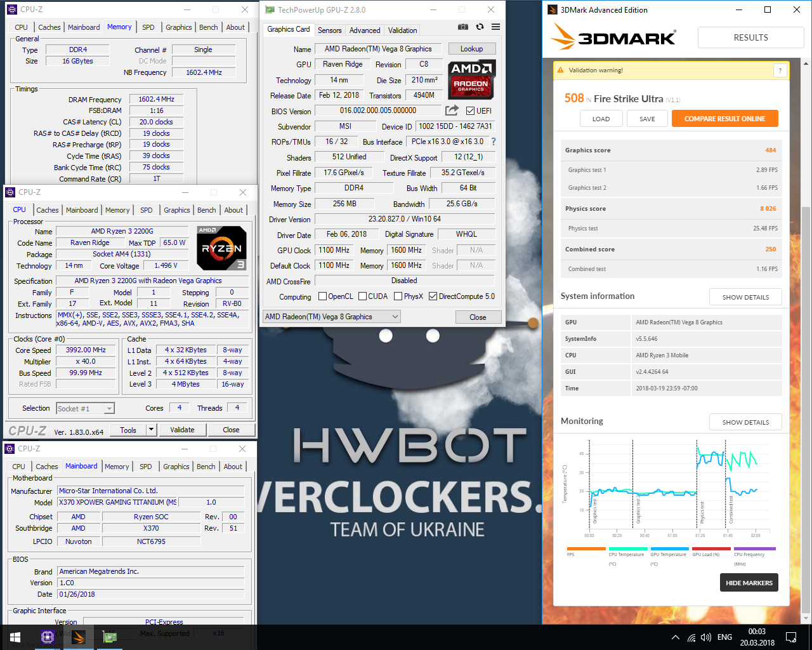
Task: Click the 3DMark title bar icon
Action: point(552,10)
